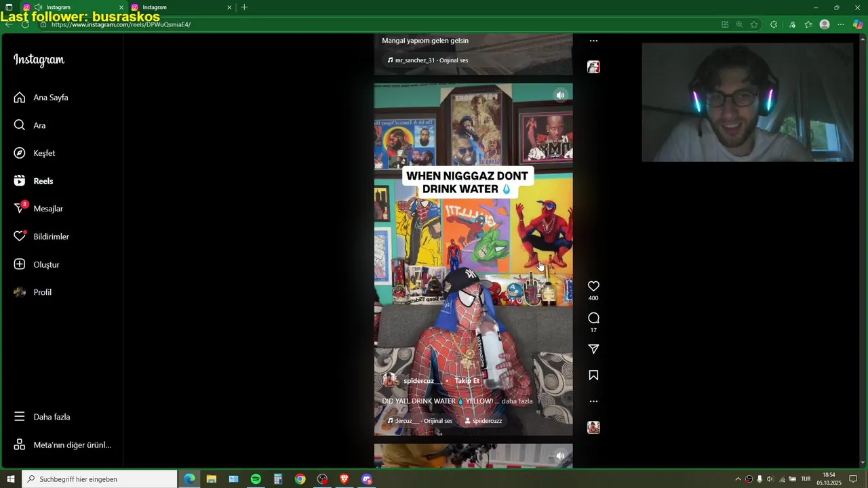Open Chrome from the taskbar
Image resolution: width=868 pixels, height=488 pixels.
click(300, 479)
